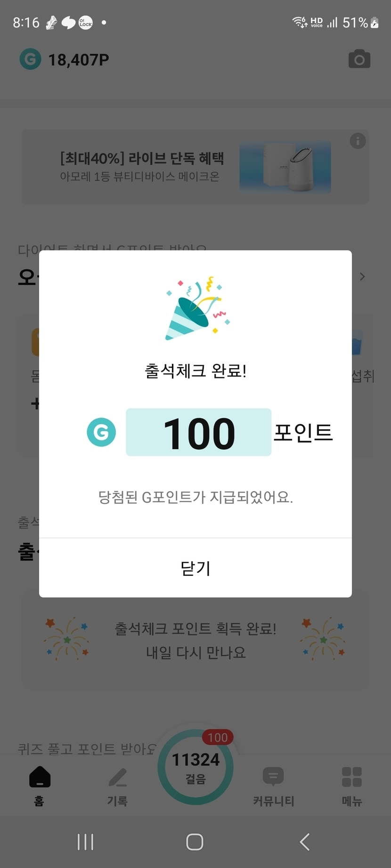
Task: Expand today's mission section with chevron arrow
Action: pyautogui.click(x=362, y=276)
